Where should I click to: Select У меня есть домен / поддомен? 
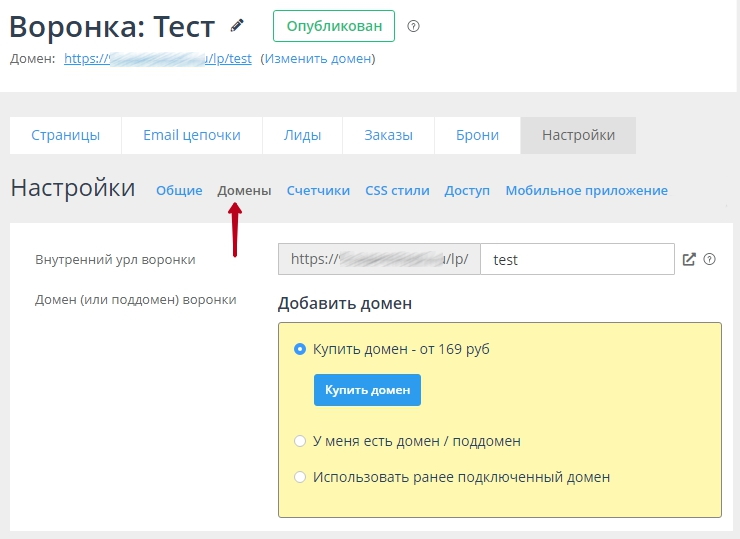300,441
